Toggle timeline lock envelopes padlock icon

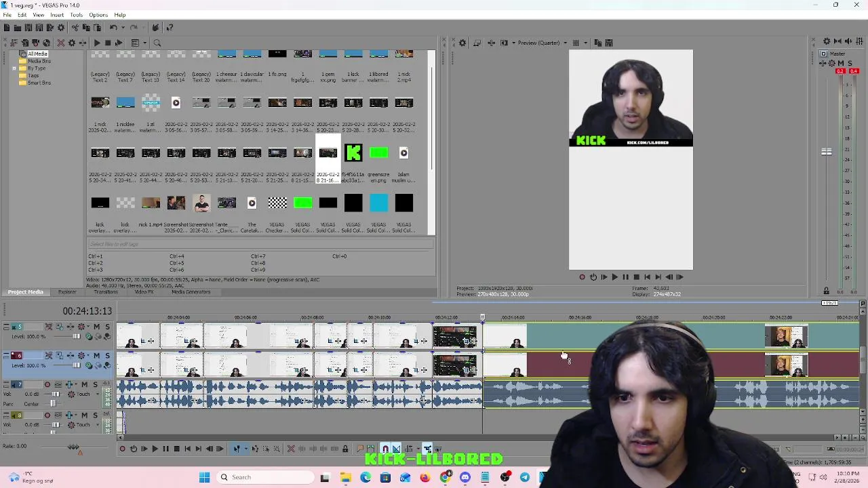pyautogui.click(x=345, y=448)
